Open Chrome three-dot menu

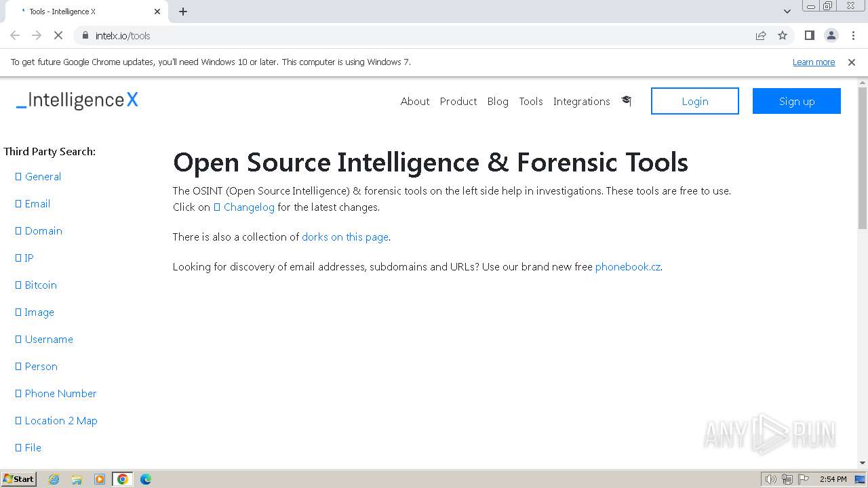coord(853,35)
